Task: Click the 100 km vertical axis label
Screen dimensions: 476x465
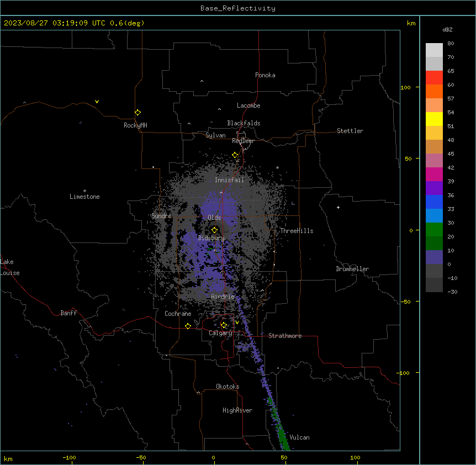Action: [x=405, y=87]
